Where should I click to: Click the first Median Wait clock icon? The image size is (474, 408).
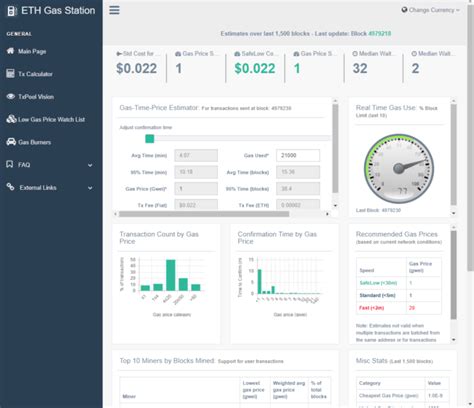click(x=355, y=53)
